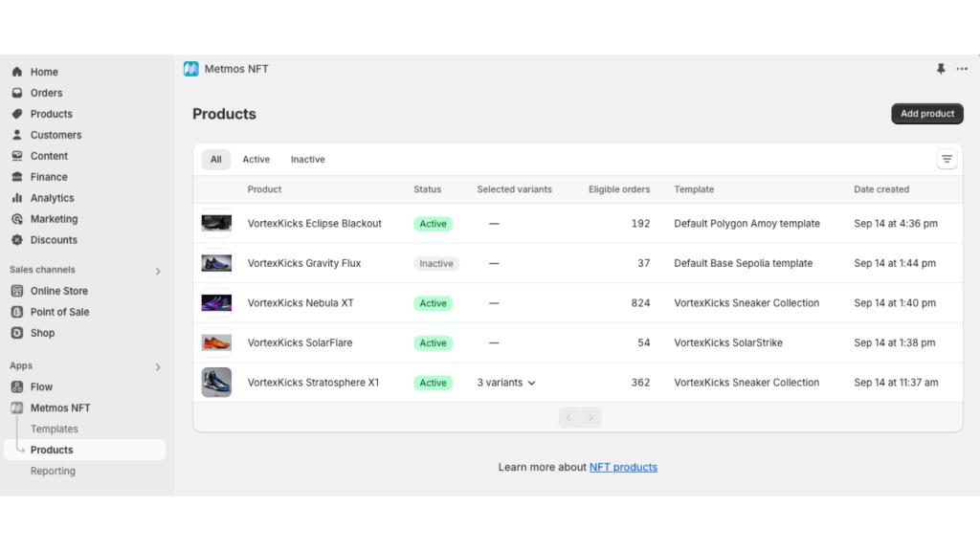Switch to the Active tab
980x551 pixels.
click(x=256, y=160)
